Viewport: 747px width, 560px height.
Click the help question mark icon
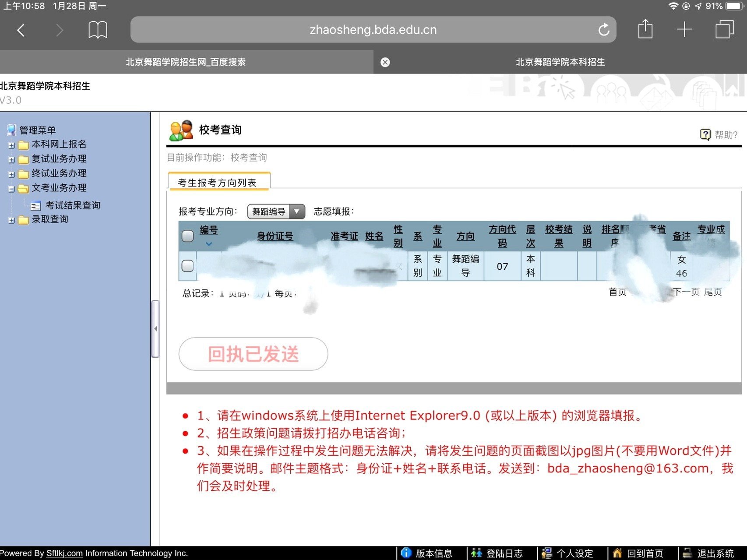(x=705, y=134)
